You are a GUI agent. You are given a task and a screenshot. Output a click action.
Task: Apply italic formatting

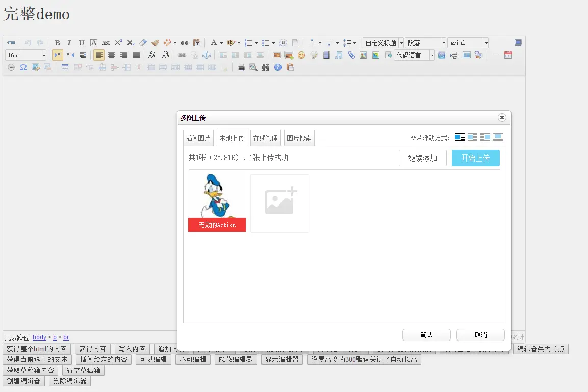pyautogui.click(x=69, y=43)
